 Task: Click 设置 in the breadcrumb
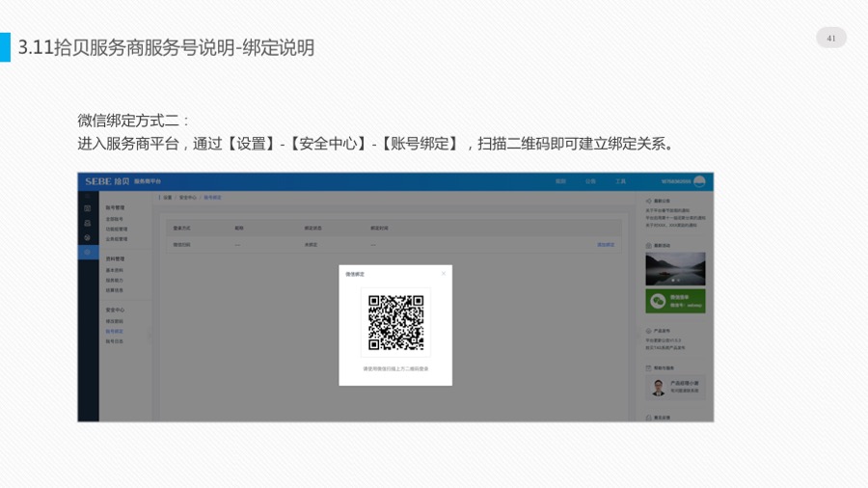[168, 198]
